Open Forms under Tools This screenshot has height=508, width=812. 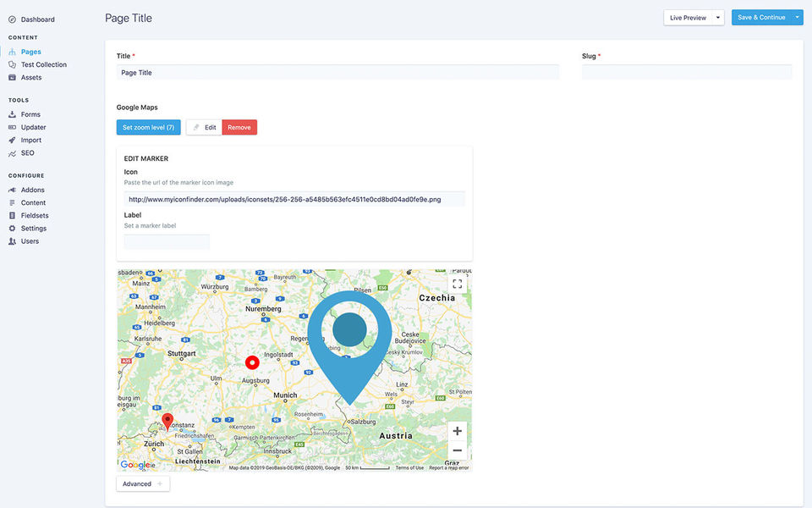[30, 114]
